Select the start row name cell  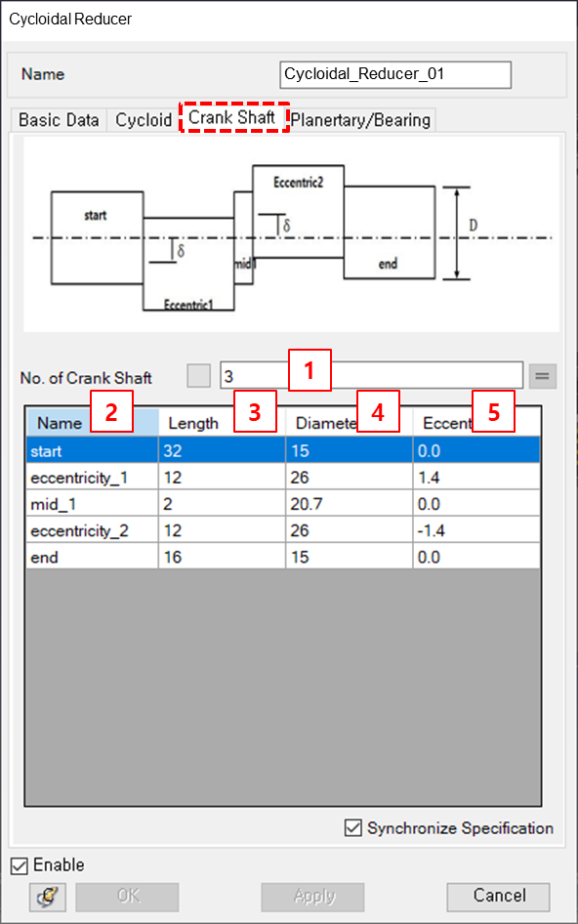click(93, 451)
